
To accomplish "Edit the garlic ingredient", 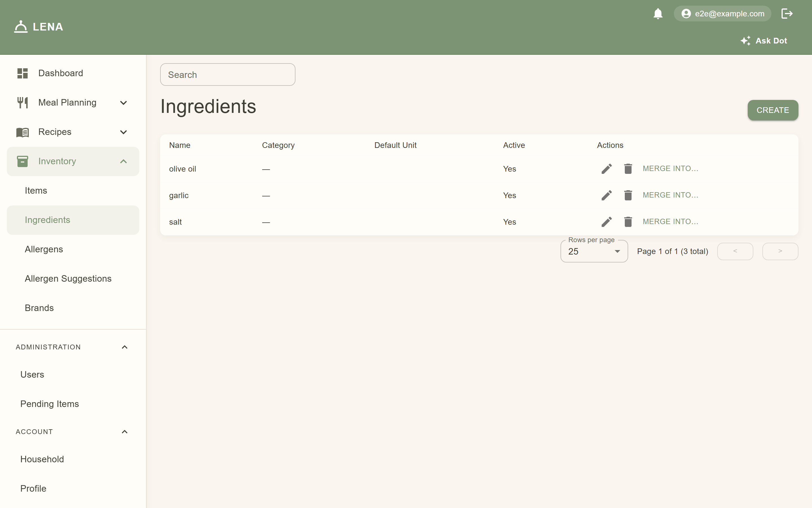I will coord(606,195).
